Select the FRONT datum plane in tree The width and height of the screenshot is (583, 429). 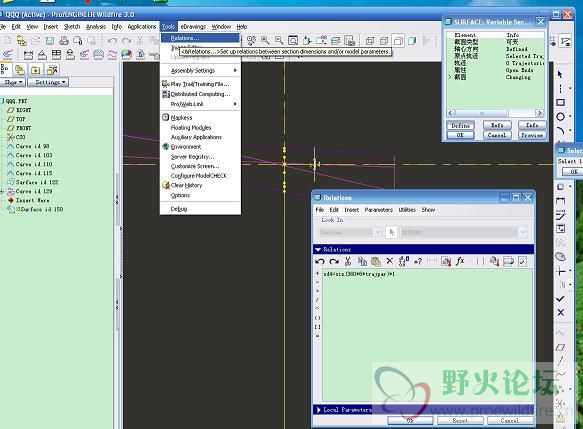[23, 128]
